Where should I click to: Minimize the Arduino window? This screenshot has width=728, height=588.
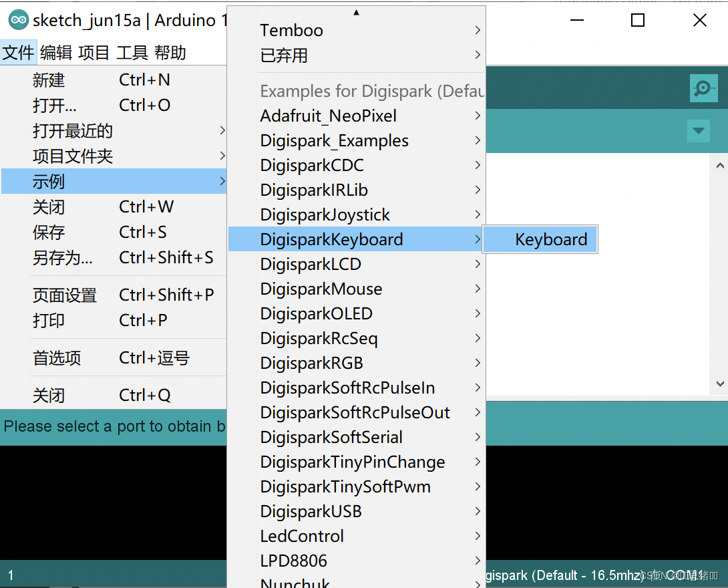click(x=576, y=20)
